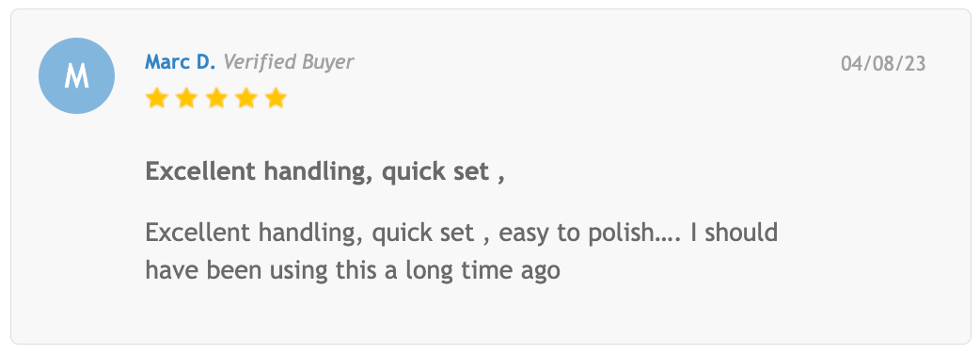980x354 pixels.
Task: Click the word 'Verified' beside reviewer name
Action: pos(260,62)
